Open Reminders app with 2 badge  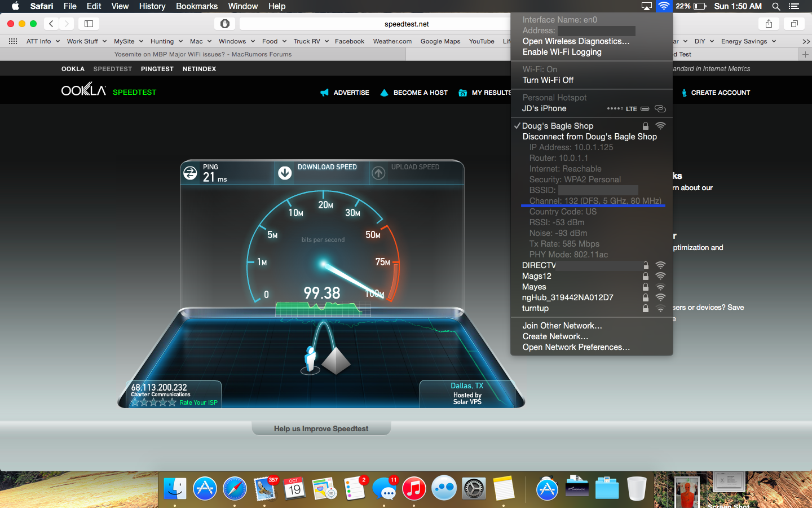355,488
